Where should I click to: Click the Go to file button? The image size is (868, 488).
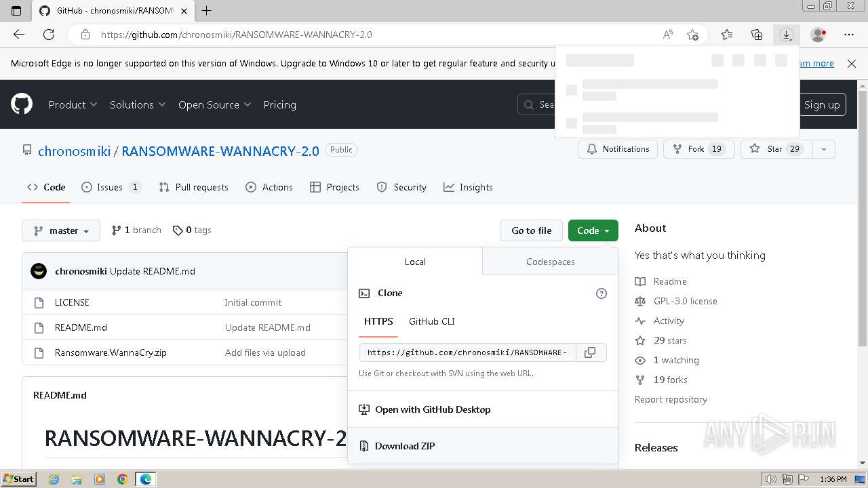click(532, 230)
